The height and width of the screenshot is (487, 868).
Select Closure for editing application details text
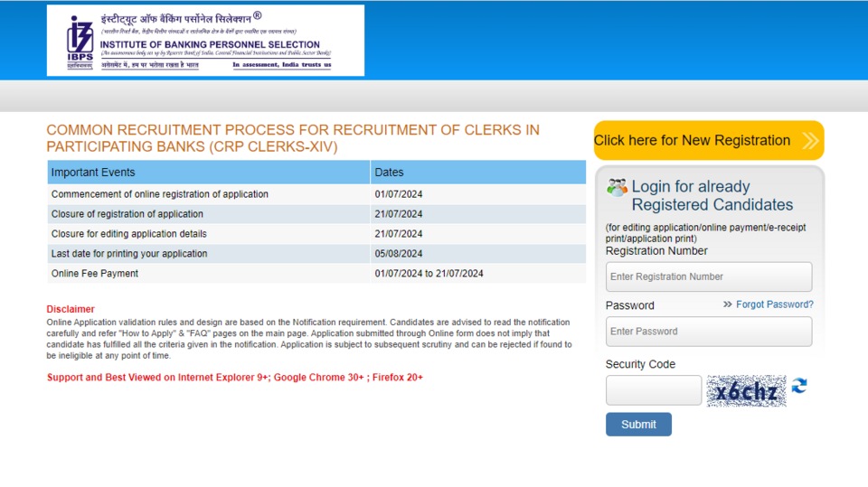click(x=129, y=234)
